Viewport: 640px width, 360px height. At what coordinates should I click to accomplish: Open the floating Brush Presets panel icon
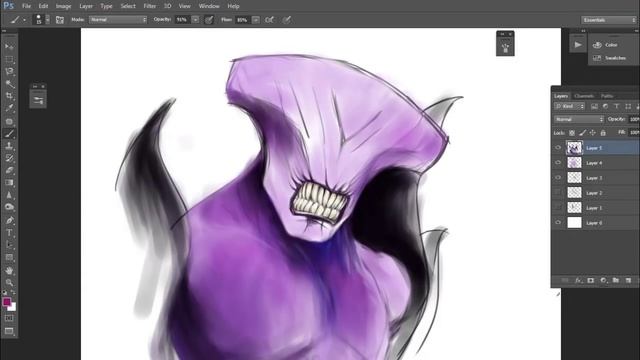(x=38, y=100)
